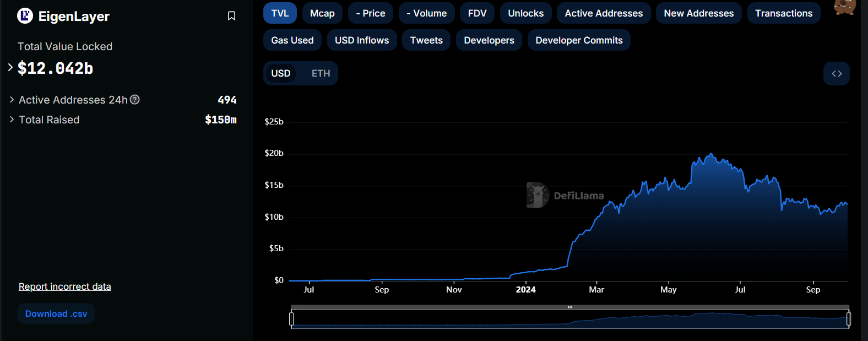Click the $10b y-axis label
Screen dimensions: 868x341
coord(274,217)
